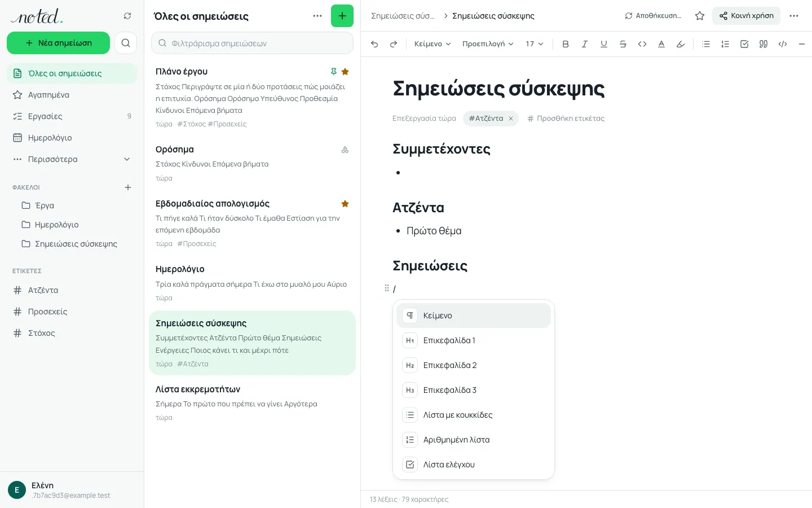
Task: Focus the Φιλτράρισμα σημειώσεων filter field
Action: 252,43
